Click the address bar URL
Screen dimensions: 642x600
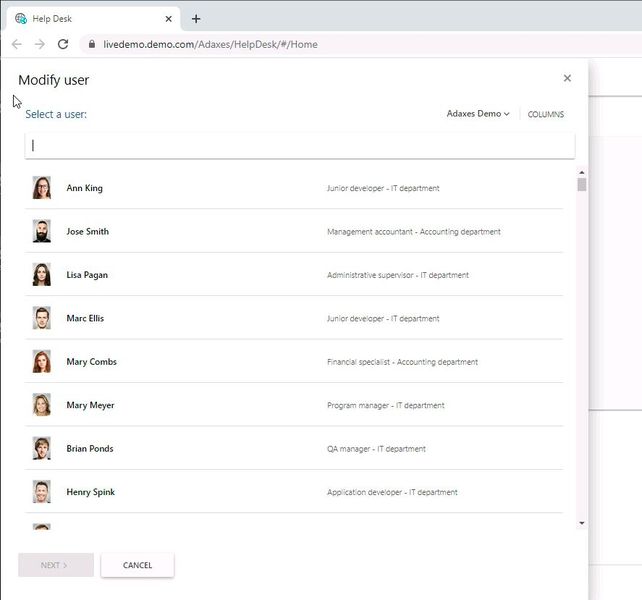click(210, 44)
